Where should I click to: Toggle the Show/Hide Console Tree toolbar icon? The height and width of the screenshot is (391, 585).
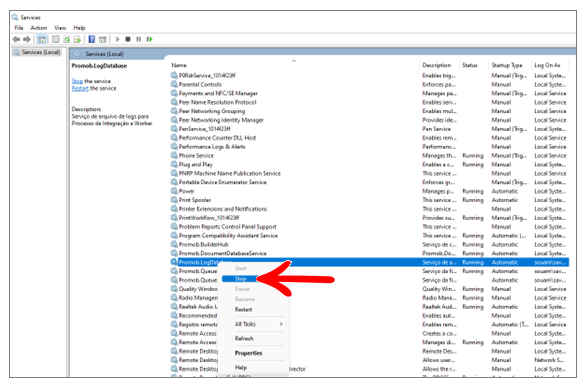pos(42,39)
